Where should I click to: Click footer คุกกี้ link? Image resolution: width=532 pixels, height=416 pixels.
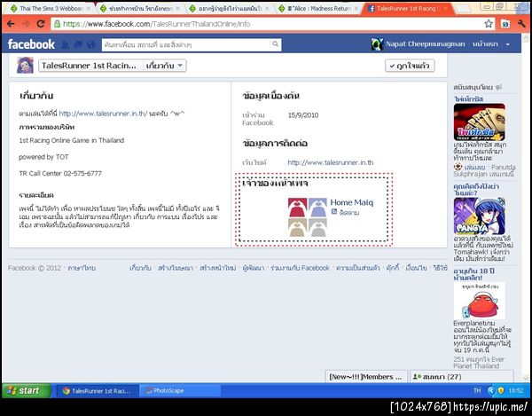click(x=393, y=268)
